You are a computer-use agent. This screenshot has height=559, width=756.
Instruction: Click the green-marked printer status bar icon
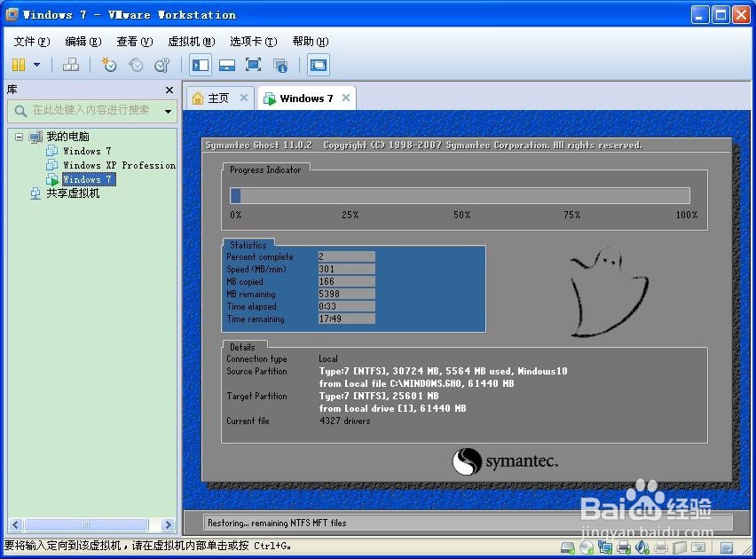[x=624, y=547]
